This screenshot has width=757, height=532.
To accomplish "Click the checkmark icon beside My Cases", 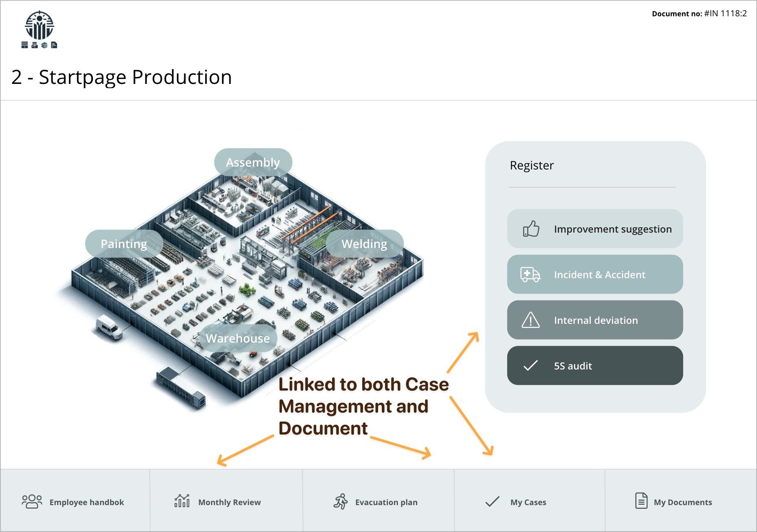I will click(x=492, y=502).
